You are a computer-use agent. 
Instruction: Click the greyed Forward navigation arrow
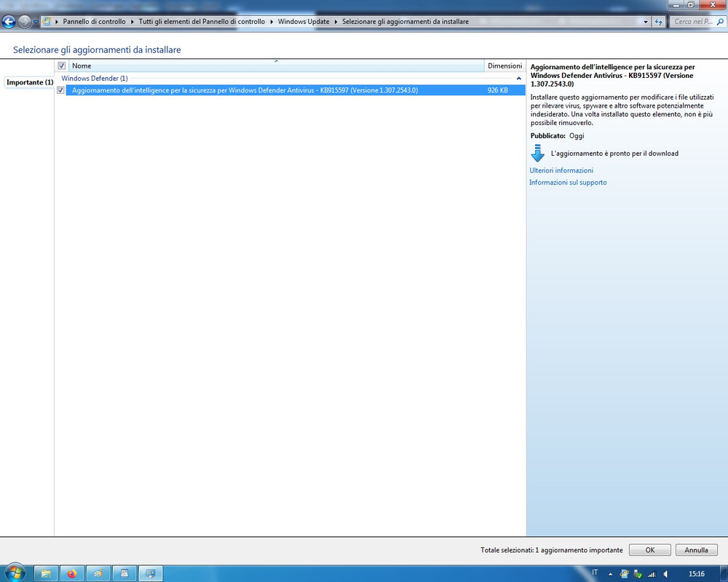(x=24, y=21)
